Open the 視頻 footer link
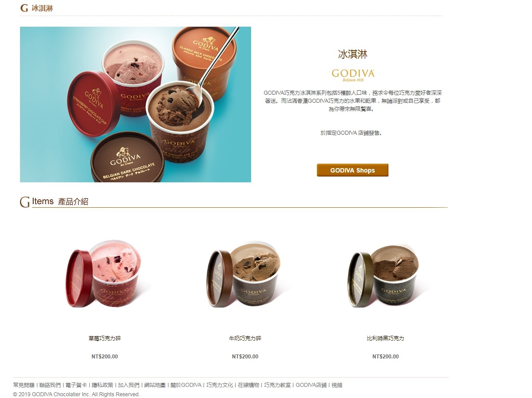Screen dimensions: 532x398 pyautogui.click(x=337, y=385)
